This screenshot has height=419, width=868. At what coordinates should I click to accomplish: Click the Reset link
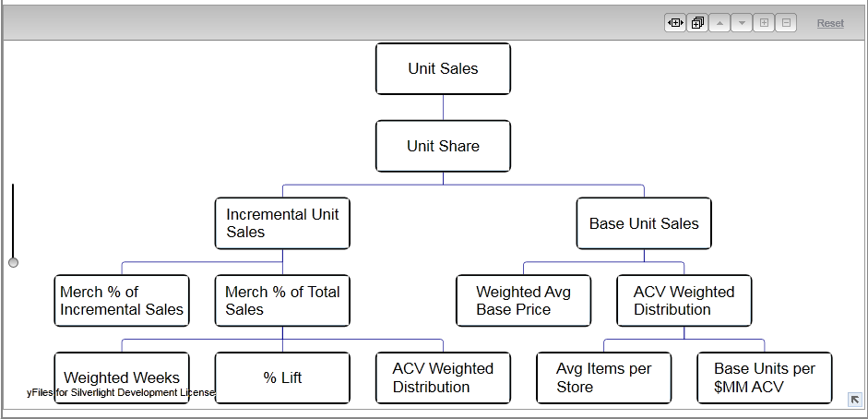[830, 23]
